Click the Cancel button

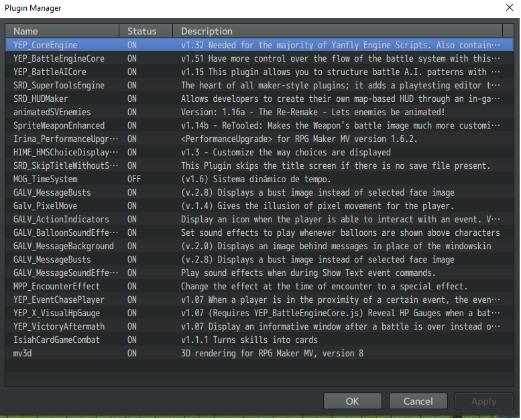coord(418,401)
